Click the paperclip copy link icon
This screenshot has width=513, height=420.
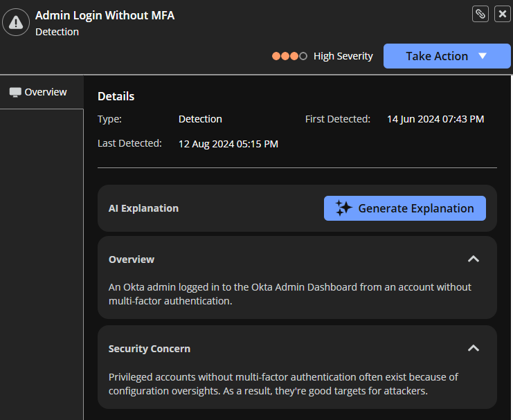click(480, 14)
